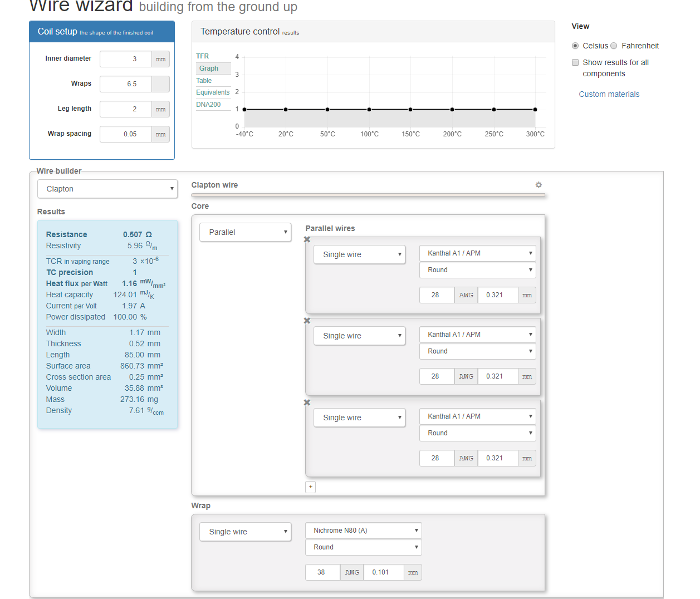Open the DNA200 tab
Screen dimensions: 700x599
tap(208, 105)
